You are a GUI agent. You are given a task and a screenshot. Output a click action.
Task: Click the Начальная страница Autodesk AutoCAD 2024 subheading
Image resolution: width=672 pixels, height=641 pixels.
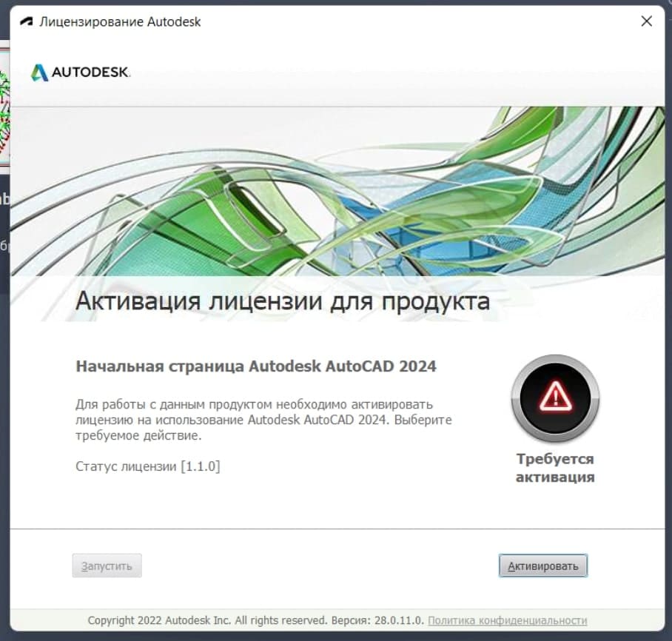(x=256, y=366)
